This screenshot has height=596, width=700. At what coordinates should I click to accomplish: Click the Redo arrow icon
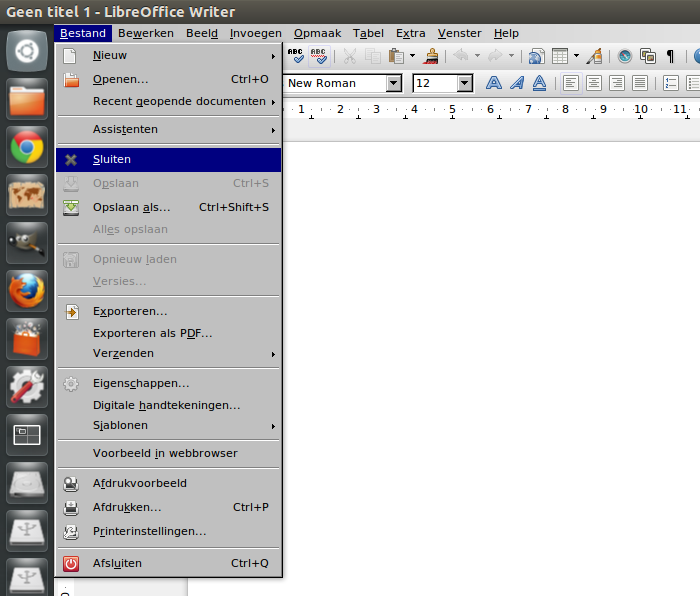[x=495, y=56]
